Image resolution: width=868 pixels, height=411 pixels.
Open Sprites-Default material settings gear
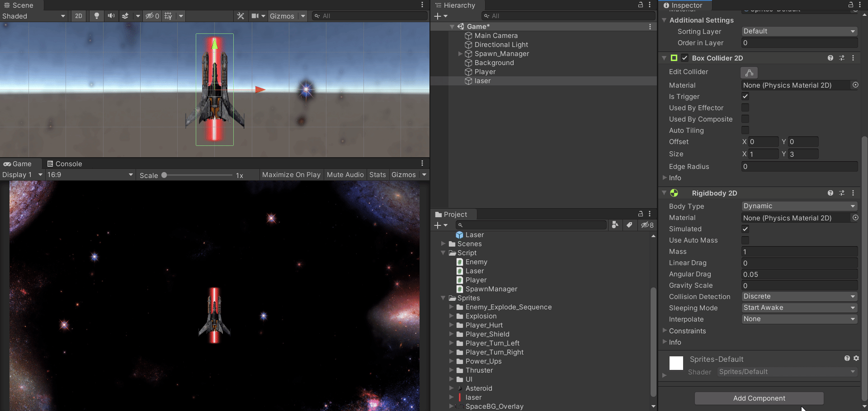[x=856, y=358]
